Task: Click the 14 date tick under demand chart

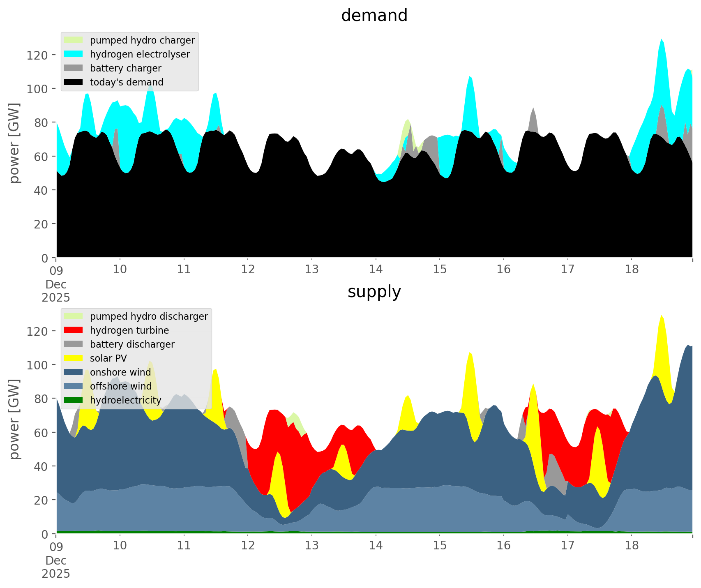Action: [376, 270]
